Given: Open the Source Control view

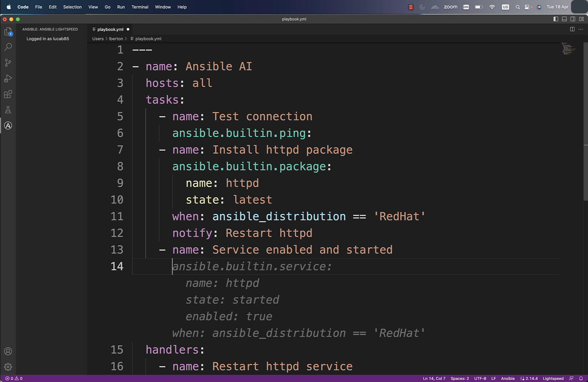Looking at the screenshot, I should click(x=8, y=63).
